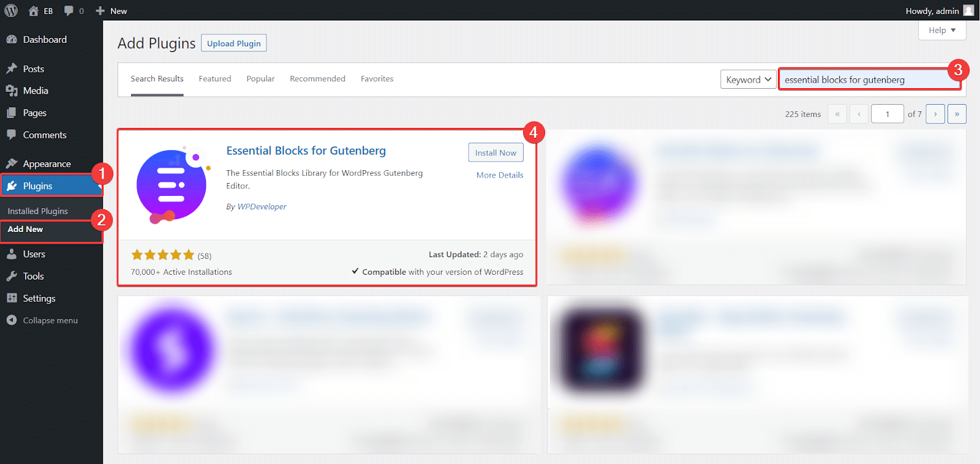Click the blurred purple S plugin thumbnail
The width and height of the screenshot is (980, 464).
pyautogui.click(x=173, y=350)
